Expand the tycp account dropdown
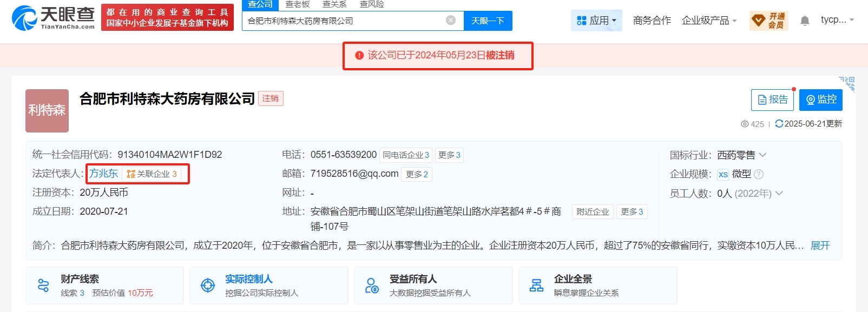Image resolution: width=868 pixels, height=312 pixels. coord(837,19)
